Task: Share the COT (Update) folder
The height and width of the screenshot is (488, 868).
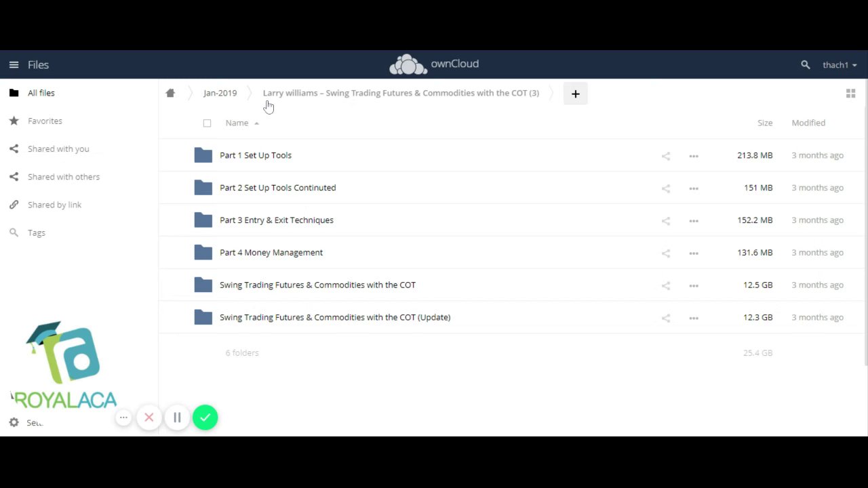Action: pyautogui.click(x=666, y=318)
